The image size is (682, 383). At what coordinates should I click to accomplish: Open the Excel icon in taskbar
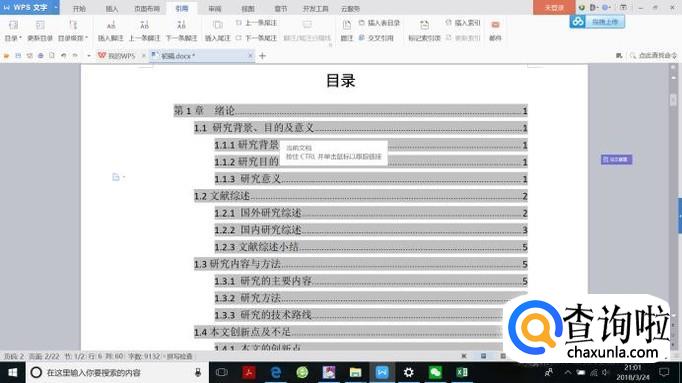tap(461, 372)
